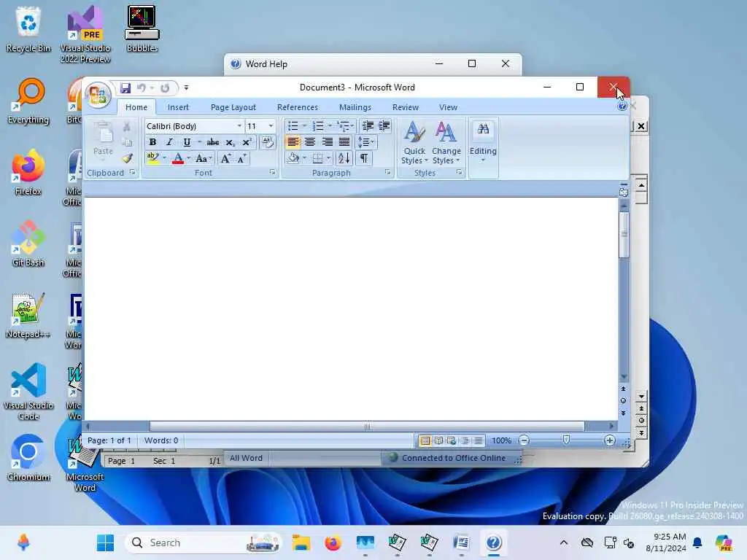
Task: Open the Styles pane launcher
Action: (x=459, y=173)
